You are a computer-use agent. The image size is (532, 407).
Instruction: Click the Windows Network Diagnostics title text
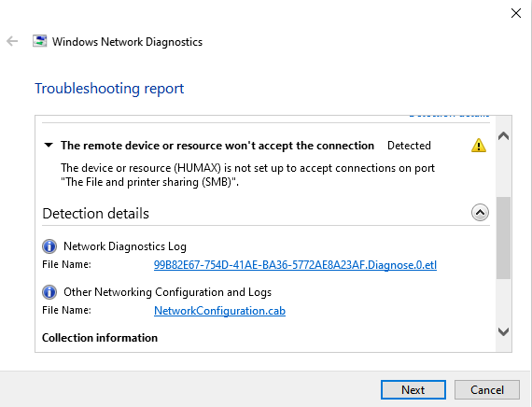[x=127, y=42]
